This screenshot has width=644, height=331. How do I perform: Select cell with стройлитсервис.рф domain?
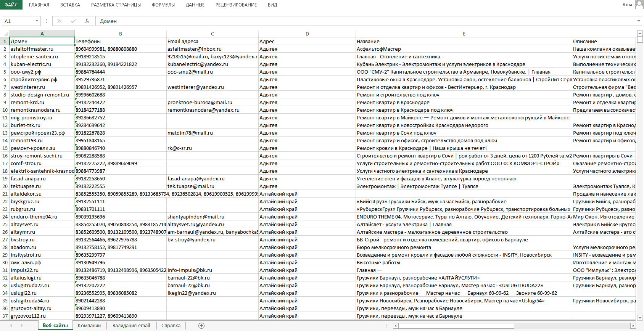(x=42, y=79)
